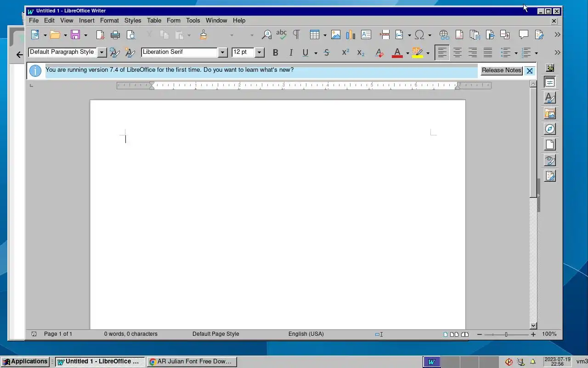Toggle Underline formatting
Viewport: 588px width, 368px height.
pyautogui.click(x=305, y=52)
